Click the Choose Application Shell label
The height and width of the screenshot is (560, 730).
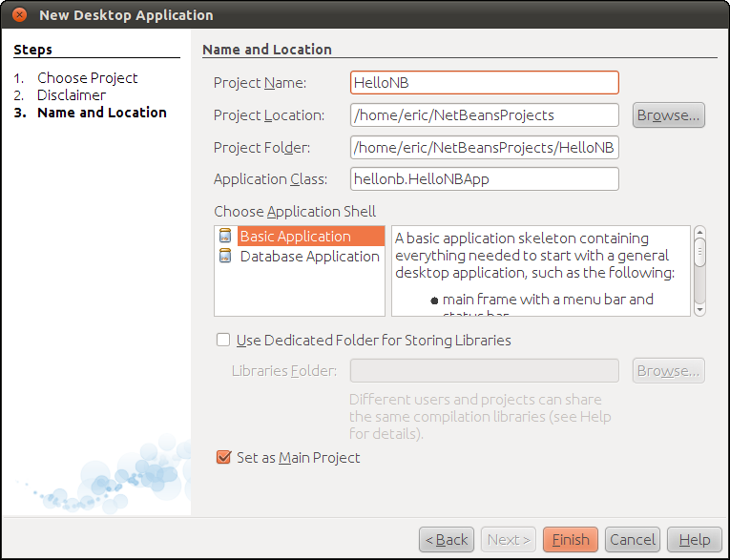pyautogui.click(x=295, y=212)
